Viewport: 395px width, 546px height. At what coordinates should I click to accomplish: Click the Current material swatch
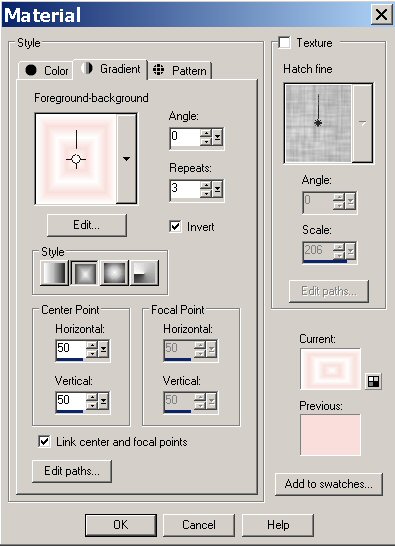pyautogui.click(x=330, y=369)
